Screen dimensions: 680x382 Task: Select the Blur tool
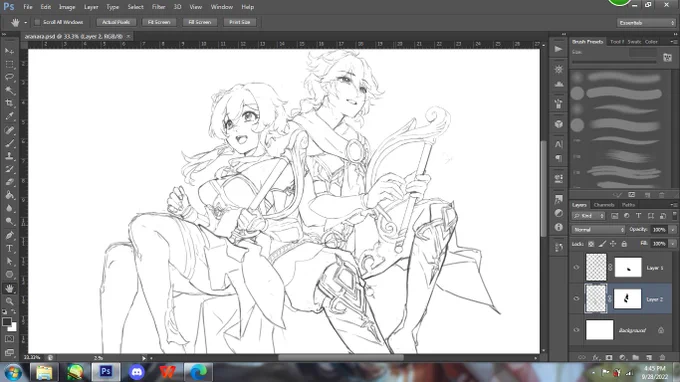[9, 208]
